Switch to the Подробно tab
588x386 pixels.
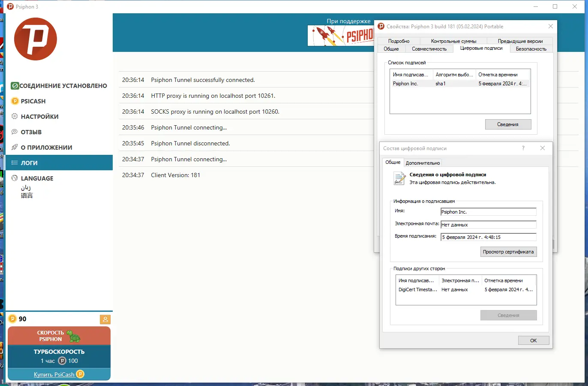point(399,41)
